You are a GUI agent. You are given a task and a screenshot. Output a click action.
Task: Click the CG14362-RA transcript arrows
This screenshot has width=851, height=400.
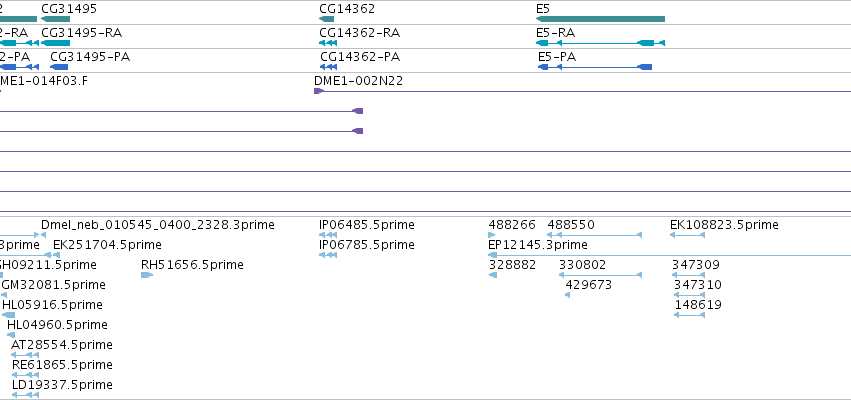tap(328, 43)
